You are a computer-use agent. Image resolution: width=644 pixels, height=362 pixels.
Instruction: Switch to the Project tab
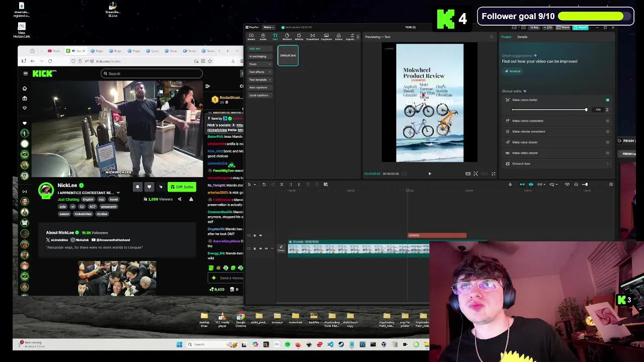(x=506, y=37)
